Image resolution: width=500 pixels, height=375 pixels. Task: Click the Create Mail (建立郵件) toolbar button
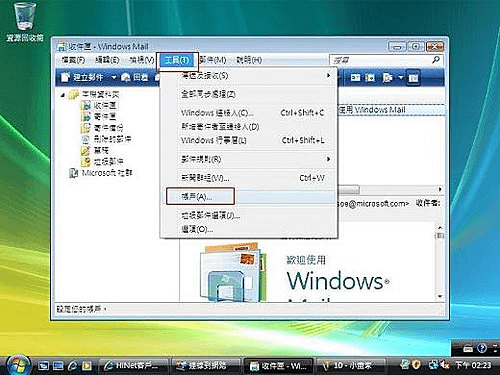click(x=82, y=78)
